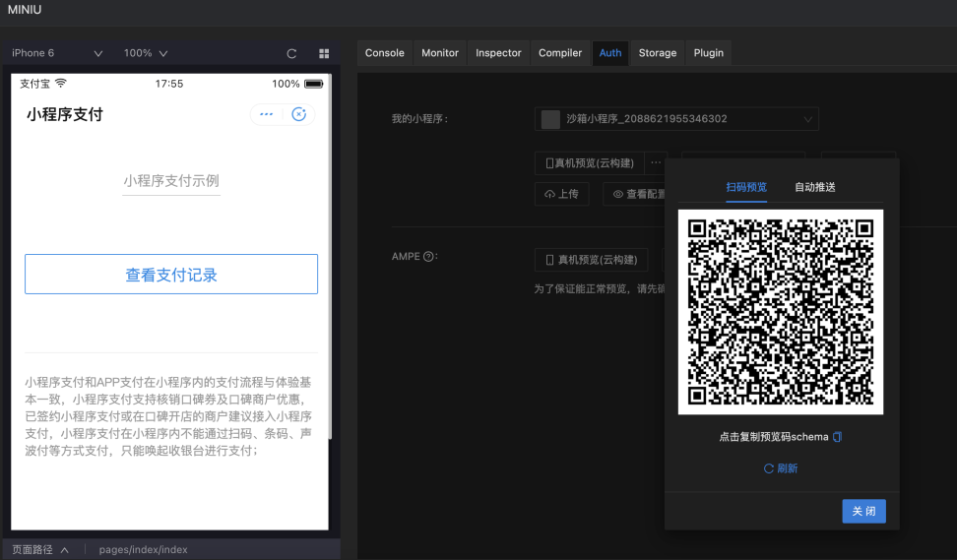Viewport: 957px width, 560px height.
Task: Click the preview QR code image
Action: coord(781,312)
